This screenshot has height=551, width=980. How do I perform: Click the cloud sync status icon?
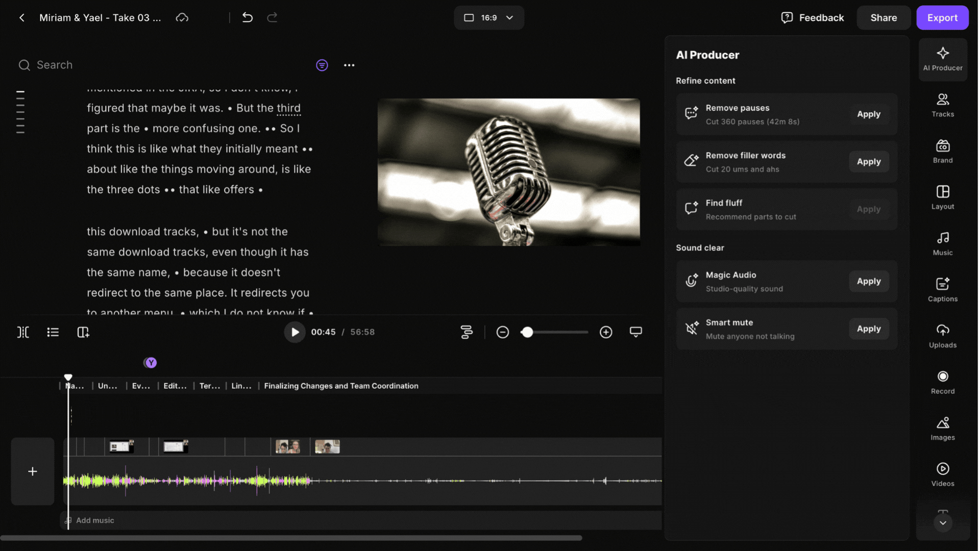182,18
